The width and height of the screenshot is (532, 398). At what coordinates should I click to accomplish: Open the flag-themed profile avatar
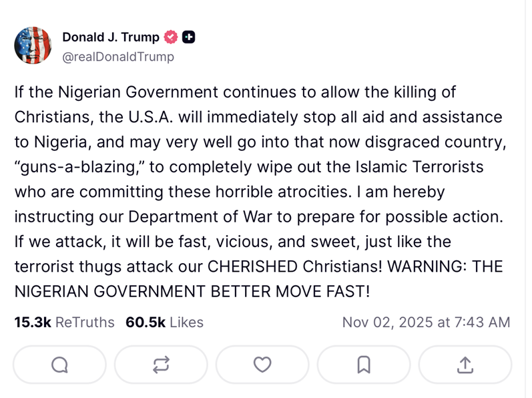[33, 46]
